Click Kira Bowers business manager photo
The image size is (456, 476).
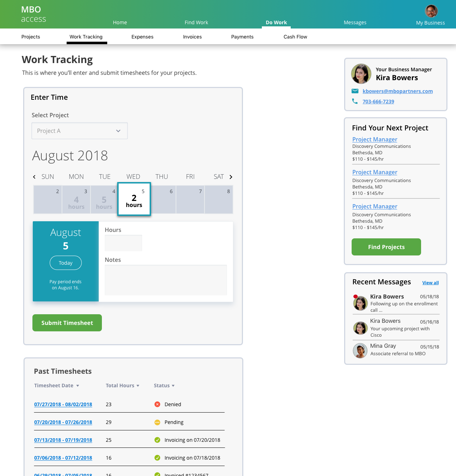point(361,74)
